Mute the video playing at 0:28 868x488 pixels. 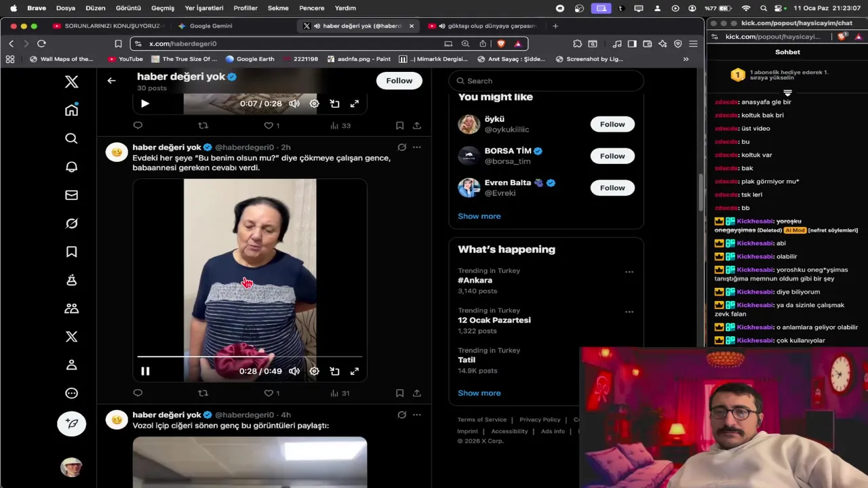[294, 371]
